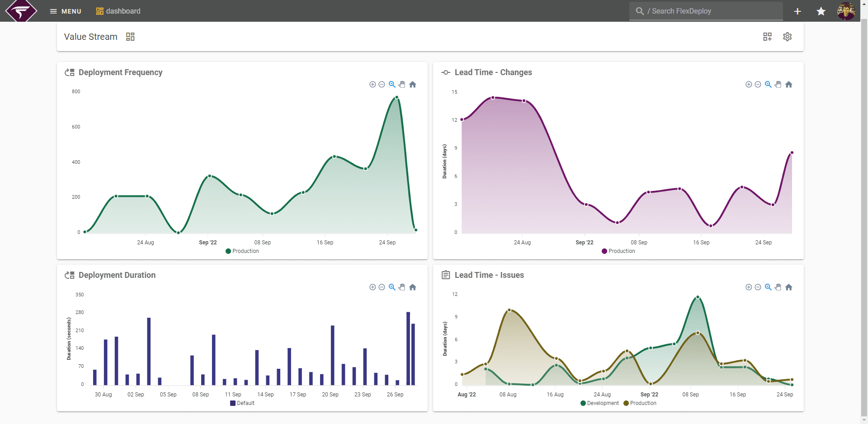This screenshot has height=424, width=868.
Task: Click the Production purple legend marker in Lead Time - Changes
Action: pos(604,251)
